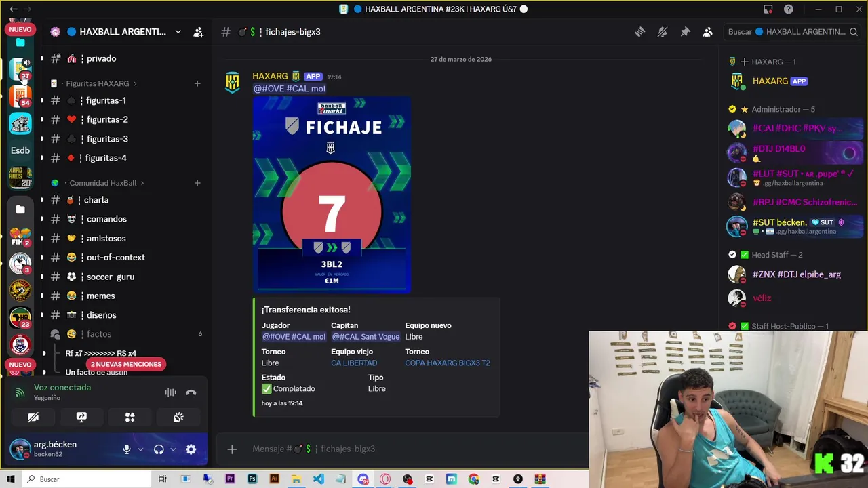The image size is (868, 488).
Task: Open member #DTJ D14BL0 profile
Action: [x=793, y=153]
